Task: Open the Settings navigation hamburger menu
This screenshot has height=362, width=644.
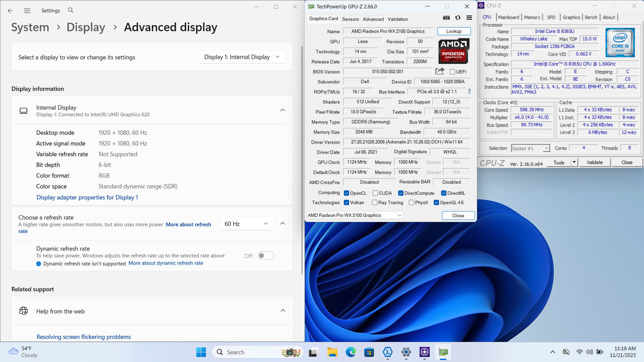Action: point(27,11)
